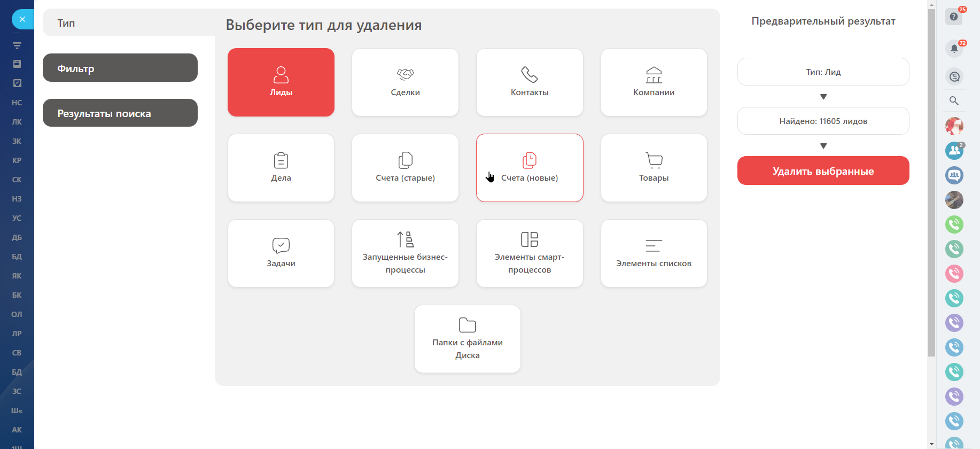Open the НЗ sidebar menu item

point(17,199)
